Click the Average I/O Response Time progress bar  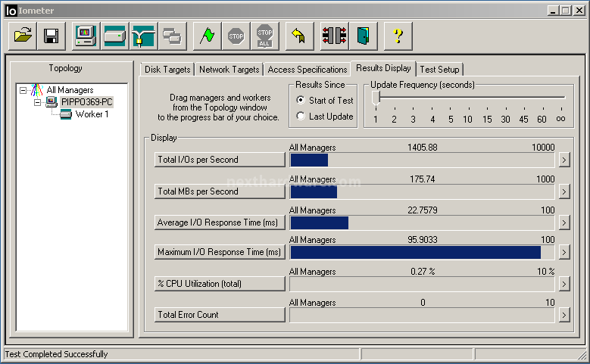(x=422, y=223)
